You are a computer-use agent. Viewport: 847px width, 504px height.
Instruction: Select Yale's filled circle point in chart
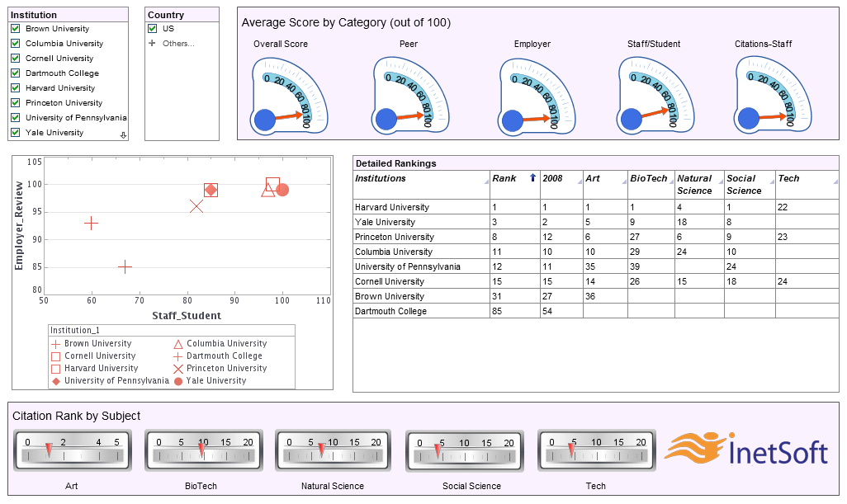(x=282, y=190)
